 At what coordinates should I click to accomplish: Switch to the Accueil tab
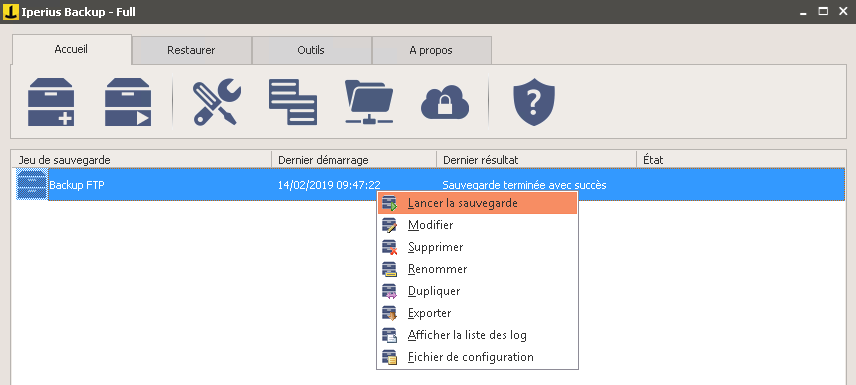tap(72, 50)
